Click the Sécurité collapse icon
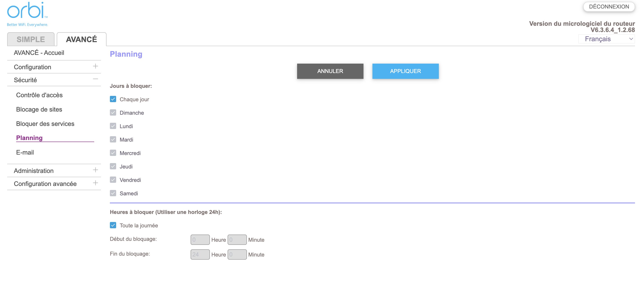Image resolution: width=644 pixels, height=306 pixels. 94,79
